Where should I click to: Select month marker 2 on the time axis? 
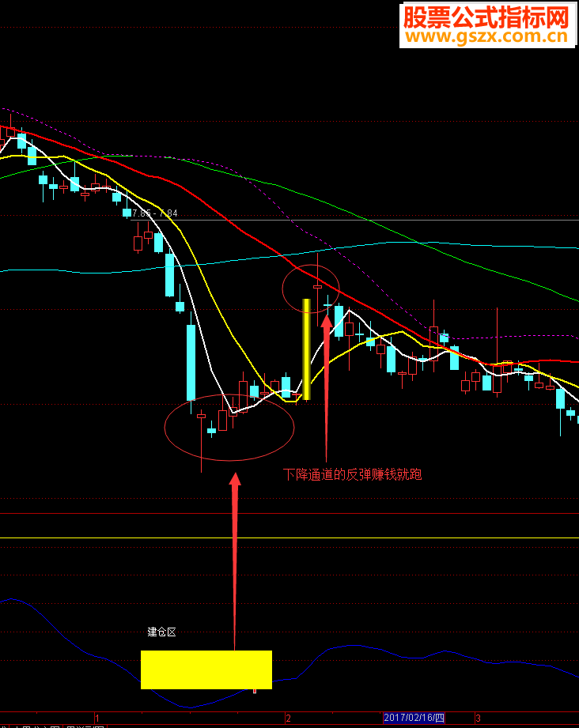(288, 719)
